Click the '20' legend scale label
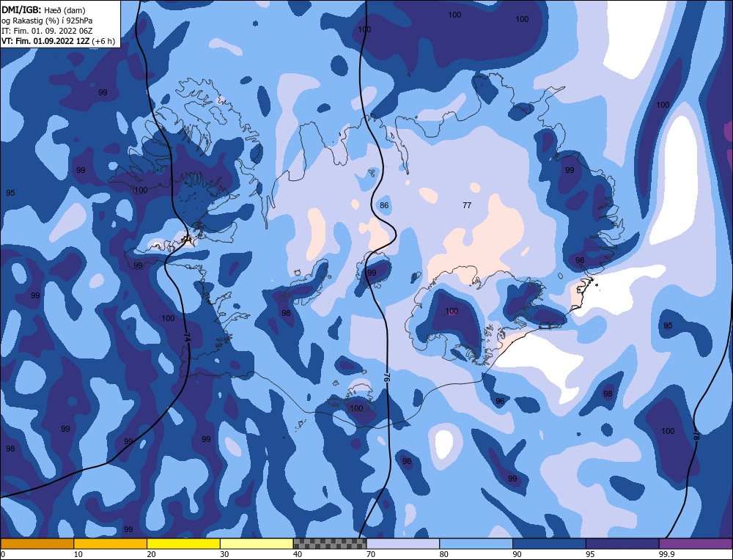This screenshot has height=560, width=733. point(152,554)
